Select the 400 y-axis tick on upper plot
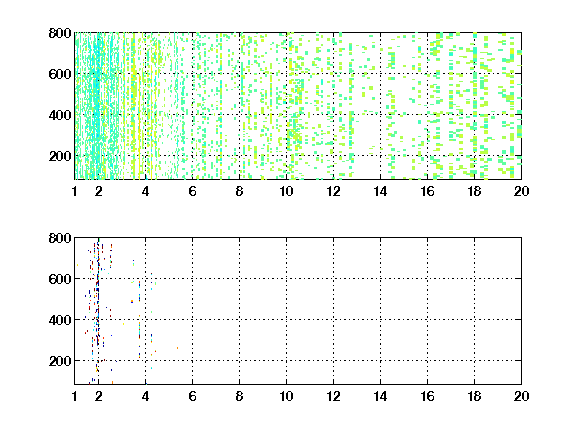 pos(60,115)
